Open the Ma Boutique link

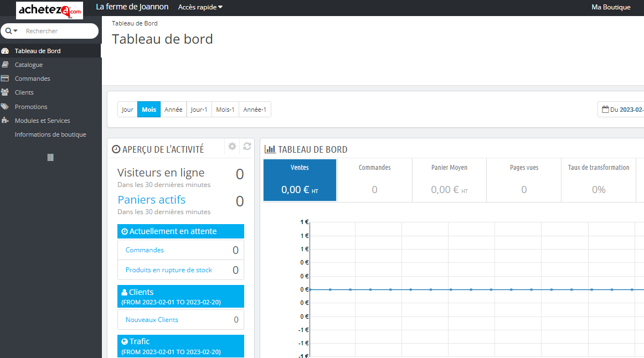pyautogui.click(x=611, y=7)
